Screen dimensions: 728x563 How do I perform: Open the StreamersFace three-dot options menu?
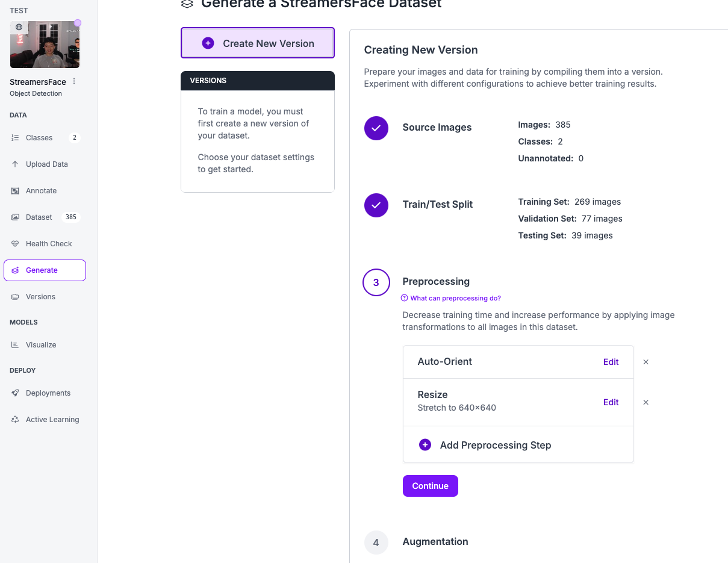74,82
